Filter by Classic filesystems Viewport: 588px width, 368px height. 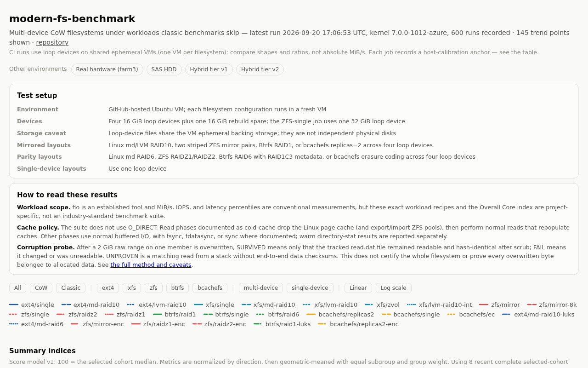coord(71,288)
